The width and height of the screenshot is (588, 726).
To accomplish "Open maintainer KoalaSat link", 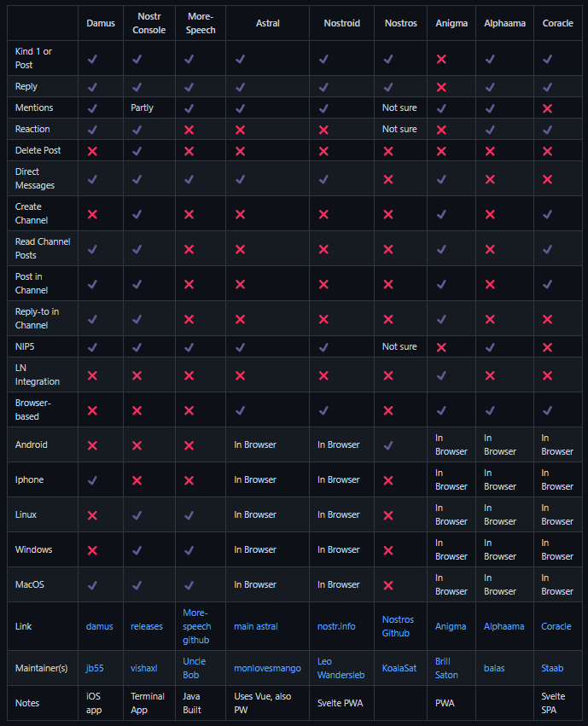I will (399, 668).
